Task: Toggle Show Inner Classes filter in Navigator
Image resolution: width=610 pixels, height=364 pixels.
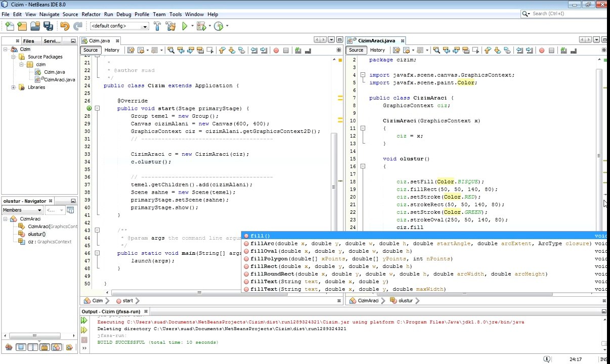Action: (x=56, y=347)
